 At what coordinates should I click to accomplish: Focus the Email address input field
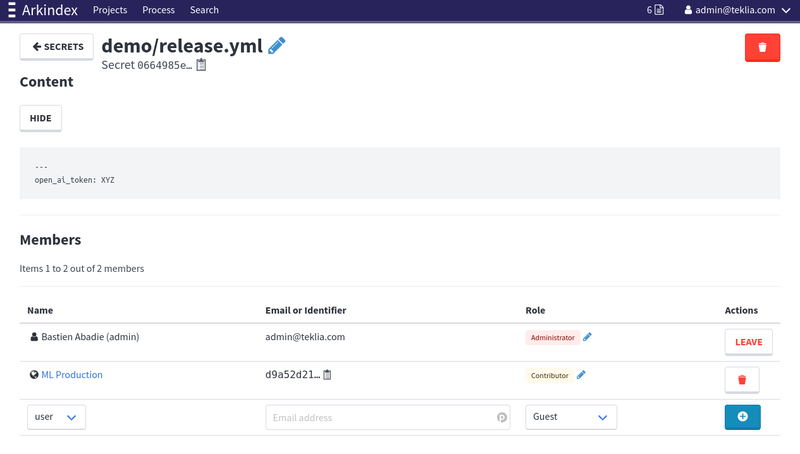point(388,417)
